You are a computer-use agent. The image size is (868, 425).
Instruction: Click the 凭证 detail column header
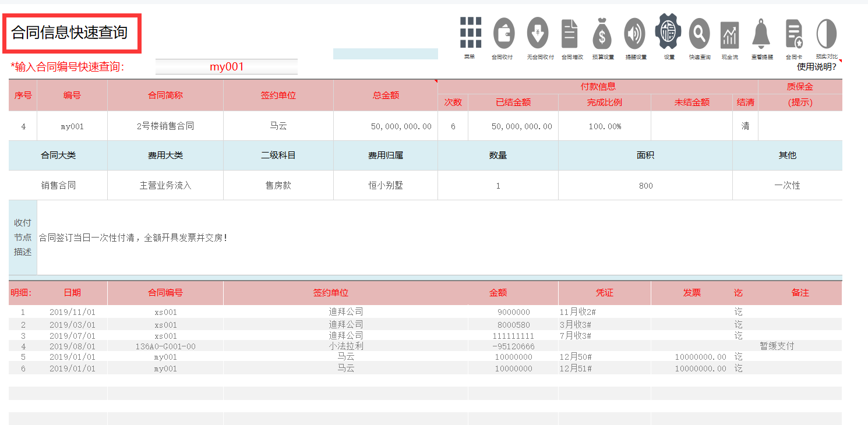coord(605,293)
